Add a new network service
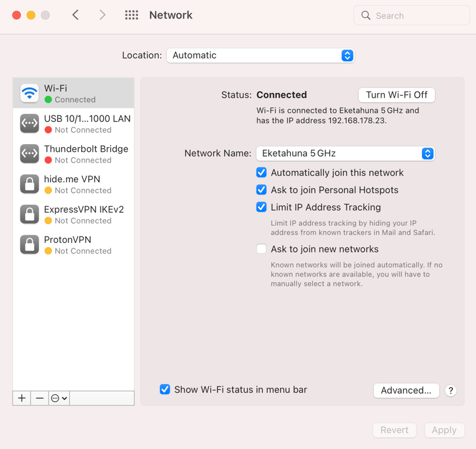Image resolution: width=476 pixels, height=449 pixels. point(21,398)
